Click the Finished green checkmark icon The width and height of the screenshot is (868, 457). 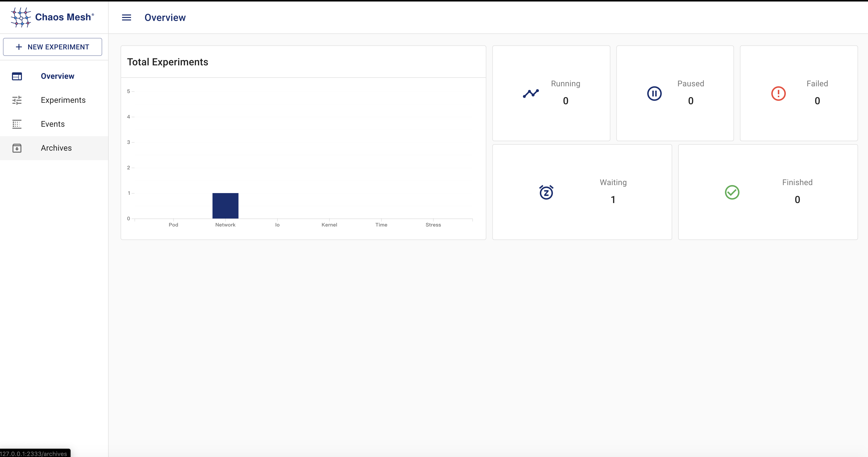tap(731, 192)
